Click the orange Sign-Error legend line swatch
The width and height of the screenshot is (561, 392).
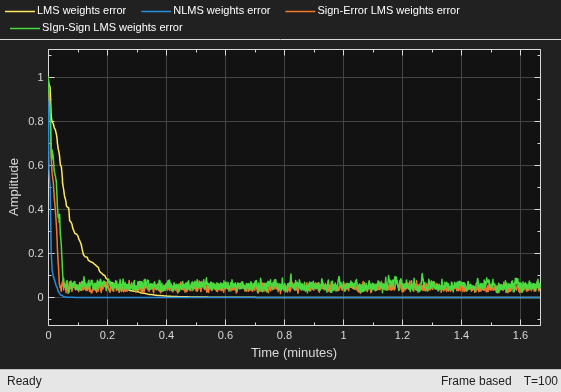click(300, 11)
